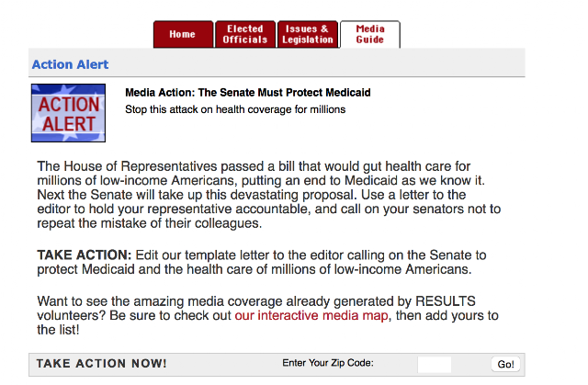Focus the zip code input field
Viewport: 588px width, 385px height.
435,365
